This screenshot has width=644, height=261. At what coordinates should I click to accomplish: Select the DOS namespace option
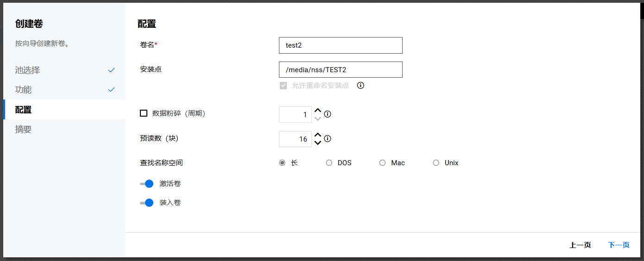click(x=329, y=163)
